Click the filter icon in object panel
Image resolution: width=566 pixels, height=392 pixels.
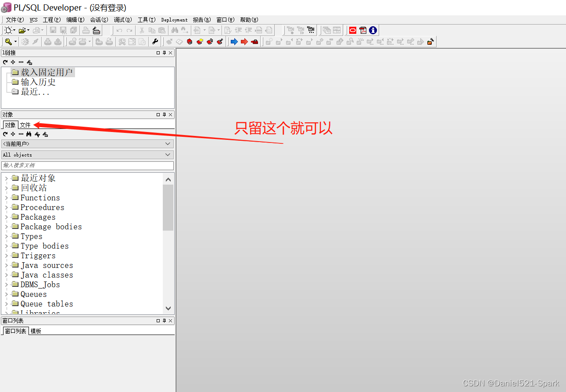37,134
